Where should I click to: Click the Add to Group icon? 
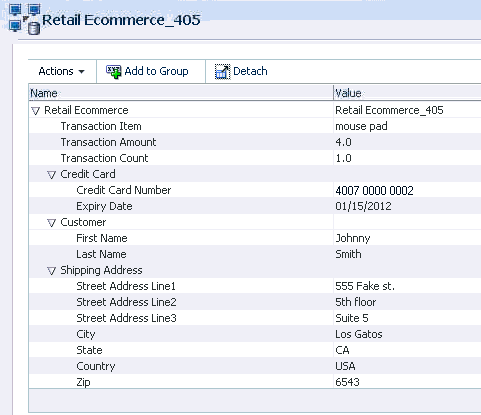(114, 71)
